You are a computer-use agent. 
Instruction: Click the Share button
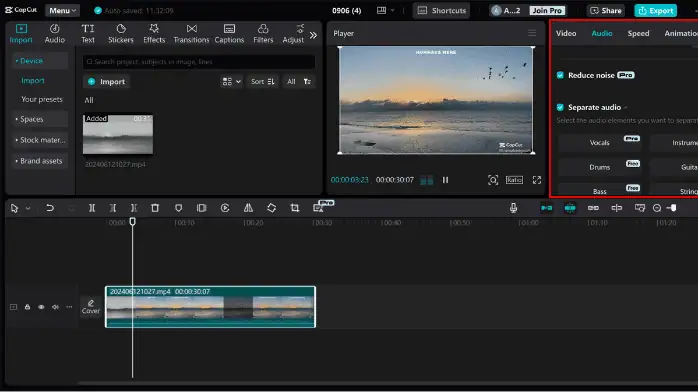click(x=606, y=10)
